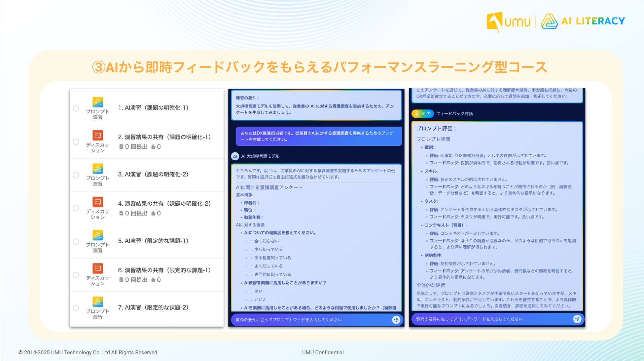
Task: Select radio button for item 7 AI演習
Action: pos(76,308)
